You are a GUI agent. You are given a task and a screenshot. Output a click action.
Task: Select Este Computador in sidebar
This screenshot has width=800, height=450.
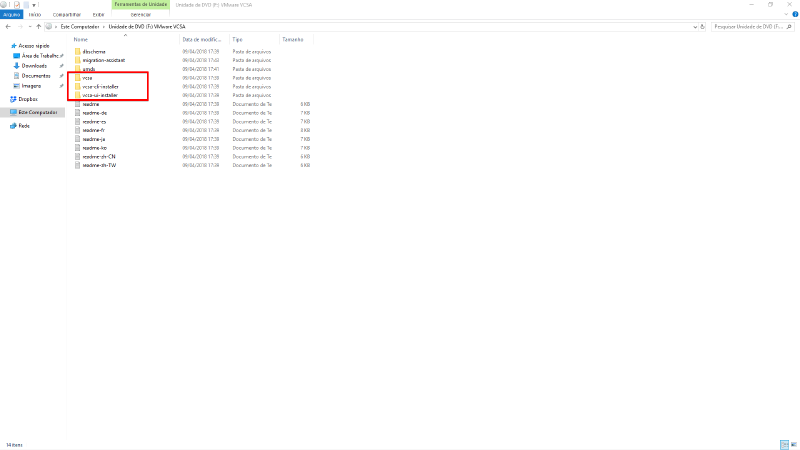click(x=39, y=112)
